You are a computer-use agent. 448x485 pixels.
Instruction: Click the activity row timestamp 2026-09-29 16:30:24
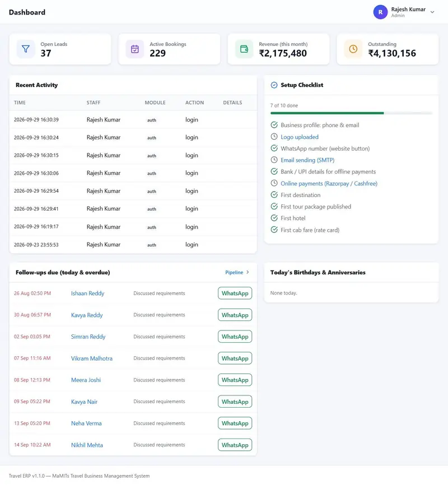click(x=36, y=137)
